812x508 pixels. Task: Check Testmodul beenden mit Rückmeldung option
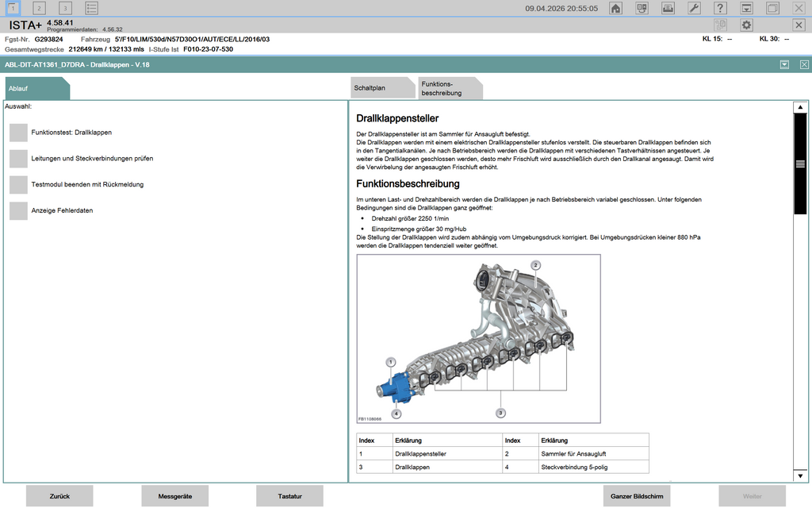pyautogui.click(x=18, y=185)
